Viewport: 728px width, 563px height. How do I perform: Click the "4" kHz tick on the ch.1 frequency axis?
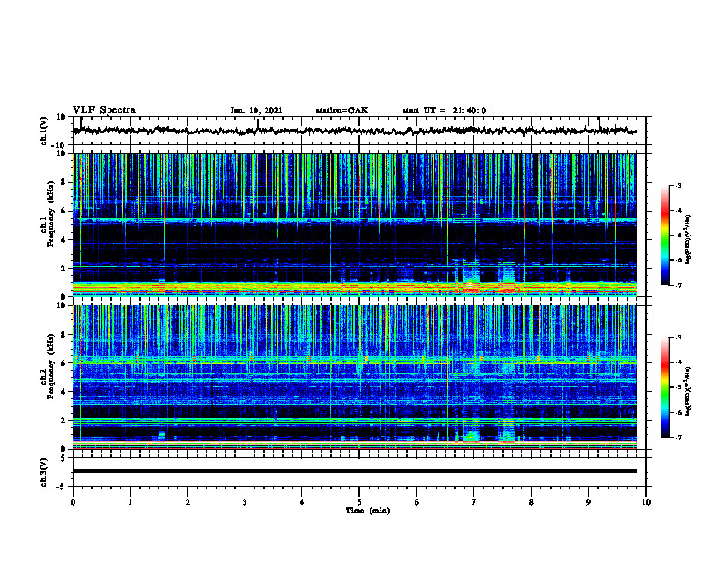coord(63,240)
